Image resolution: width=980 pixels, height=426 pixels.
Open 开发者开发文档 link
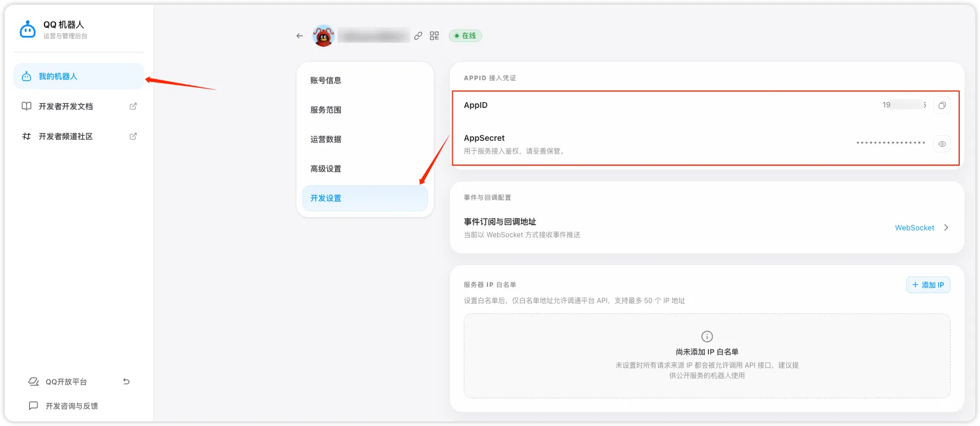[x=66, y=106]
